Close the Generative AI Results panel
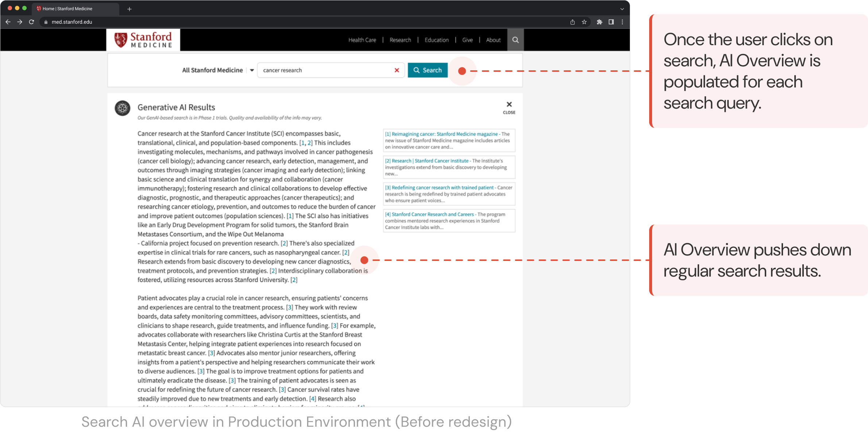 (x=509, y=107)
